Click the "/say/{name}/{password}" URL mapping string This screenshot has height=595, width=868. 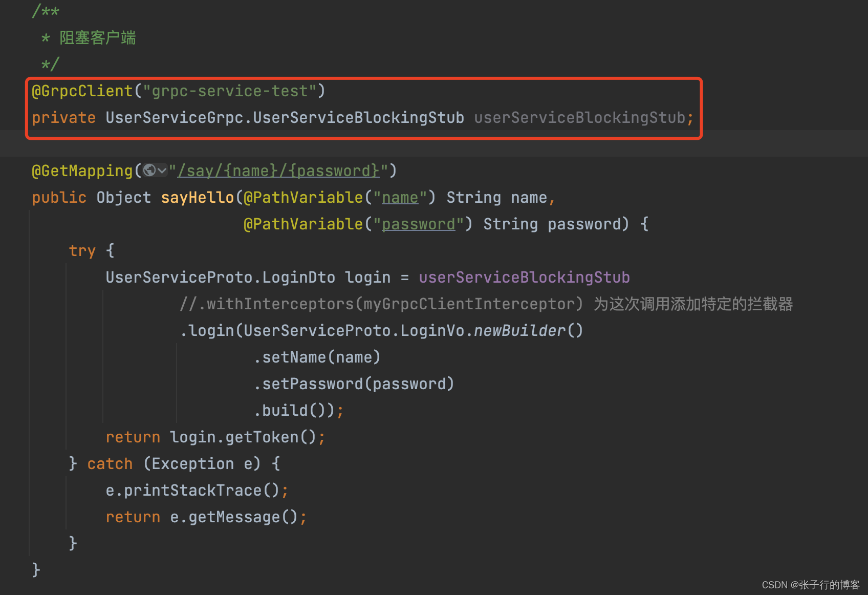(279, 171)
